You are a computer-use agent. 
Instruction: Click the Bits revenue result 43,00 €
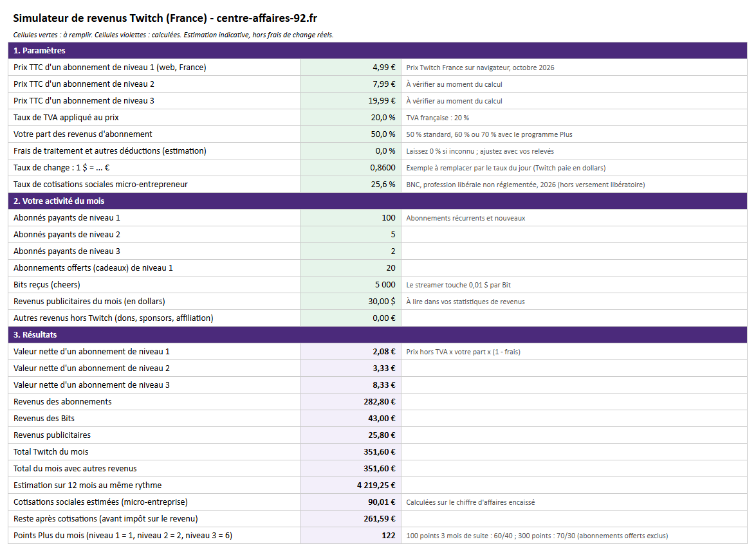(351, 418)
